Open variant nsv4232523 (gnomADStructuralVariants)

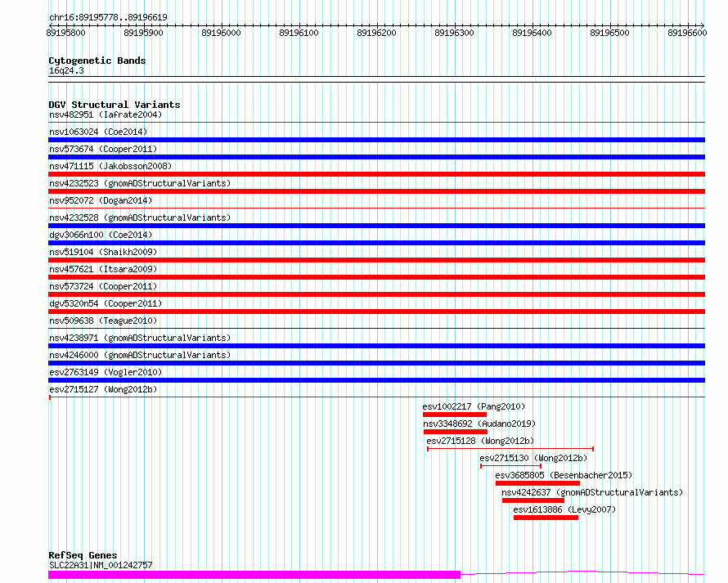(140, 183)
